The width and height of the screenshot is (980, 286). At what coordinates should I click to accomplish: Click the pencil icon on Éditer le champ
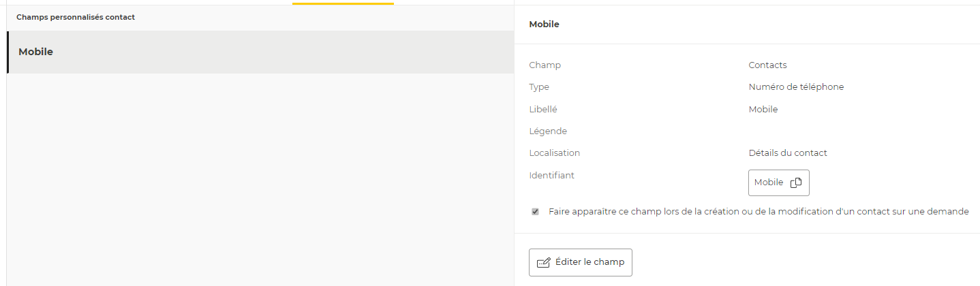543,263
